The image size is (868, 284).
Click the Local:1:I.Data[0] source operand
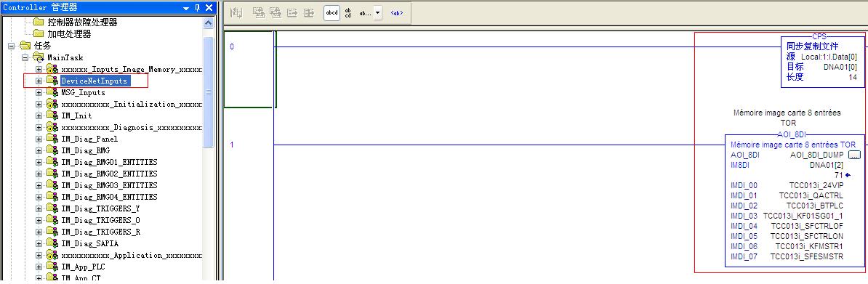(829, 57)
